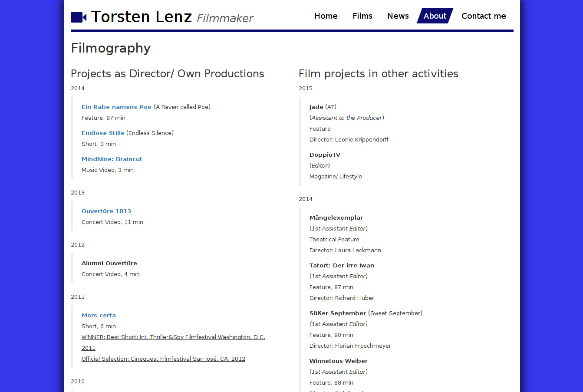Select the Mängelexemplar entry title
Image resolution: width=583 pixels, height=392 pixels.
[336, 218]
